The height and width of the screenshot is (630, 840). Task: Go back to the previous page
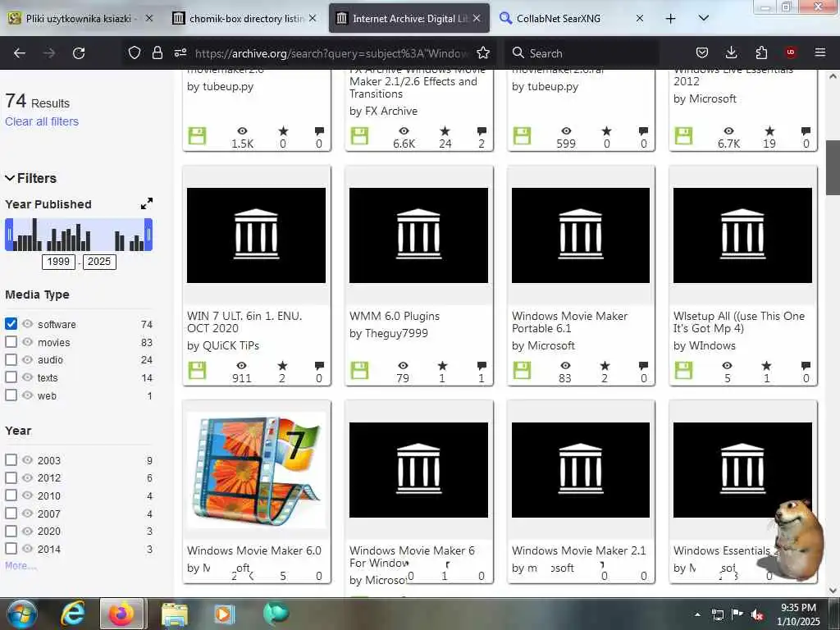pos(20,53)
